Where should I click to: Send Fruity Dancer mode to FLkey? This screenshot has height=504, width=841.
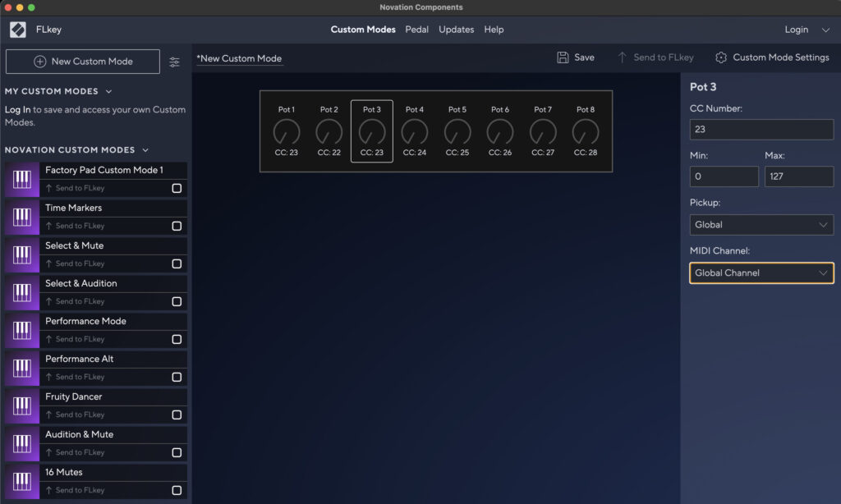pyautogui.click(x=75, y=415)
